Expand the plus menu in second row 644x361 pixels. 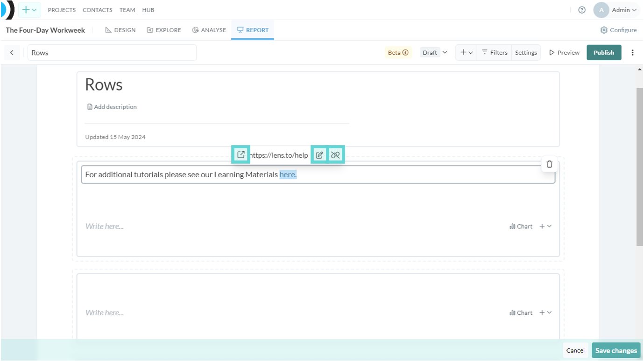click(x=545, y=313)
